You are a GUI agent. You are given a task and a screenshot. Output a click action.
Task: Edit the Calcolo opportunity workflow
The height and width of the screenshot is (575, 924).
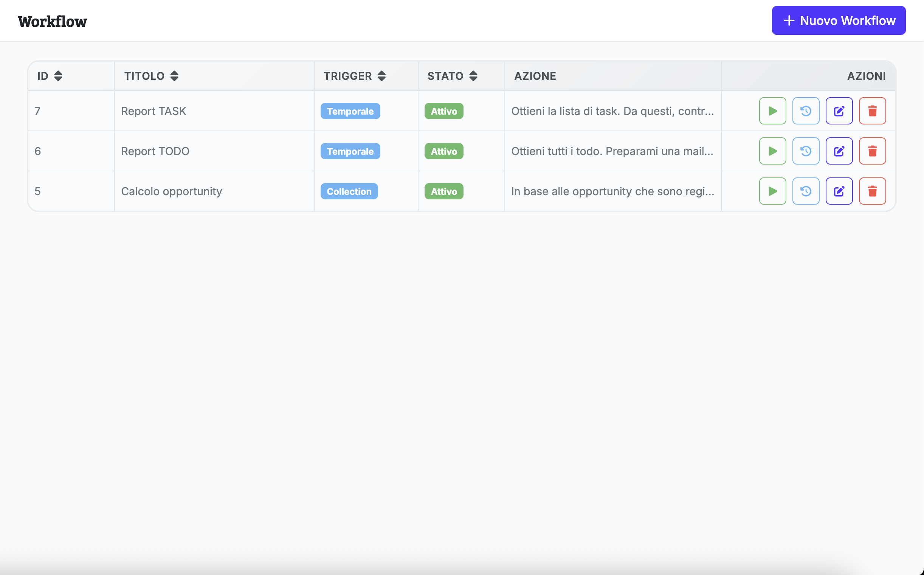[x=839, y=191]
